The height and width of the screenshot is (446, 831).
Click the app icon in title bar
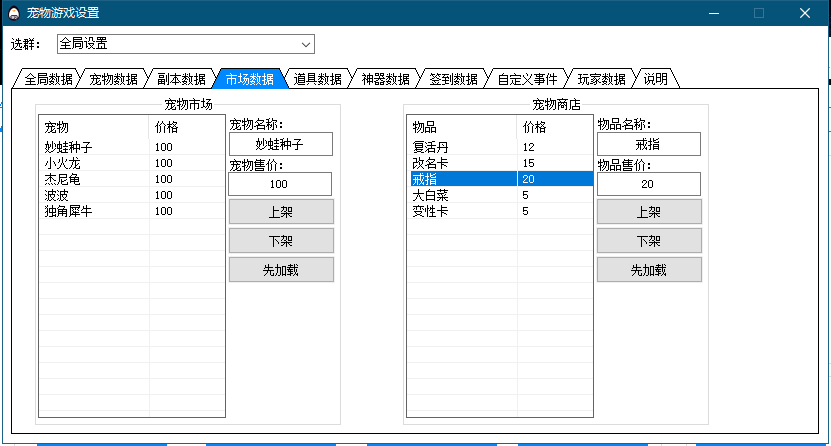(x=13, y=13)
